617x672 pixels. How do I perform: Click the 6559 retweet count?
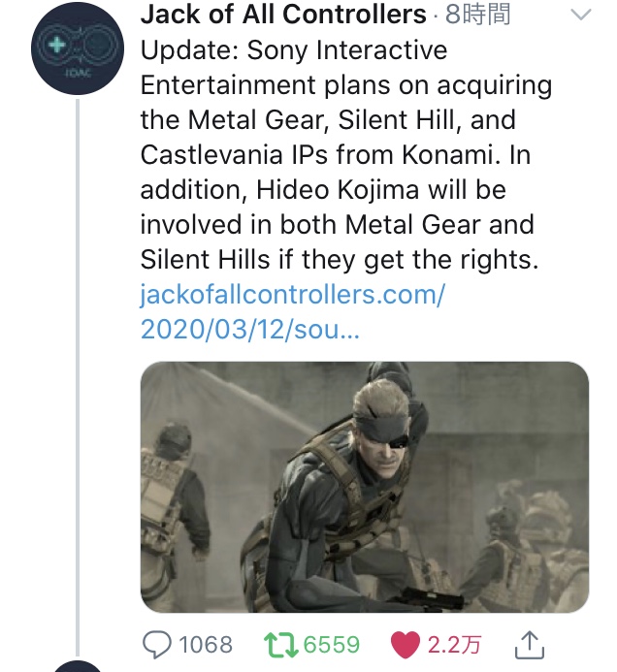(x=331, y=645)
